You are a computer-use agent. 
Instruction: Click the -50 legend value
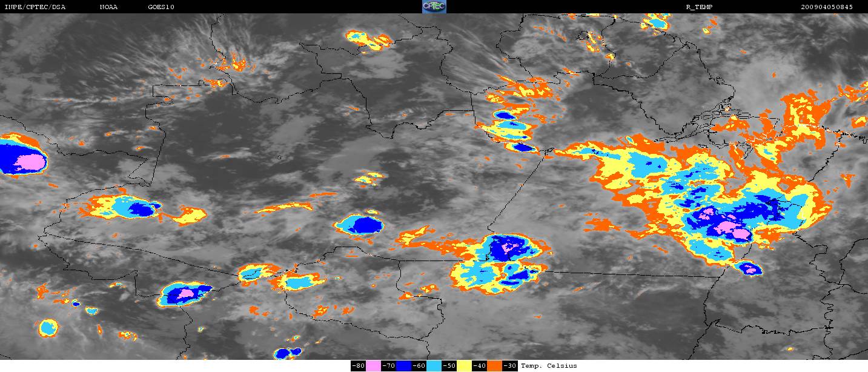click(449, 366)
